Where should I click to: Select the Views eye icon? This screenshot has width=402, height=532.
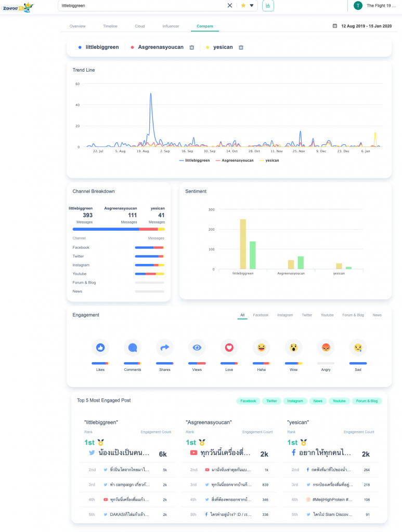point(197,348)
